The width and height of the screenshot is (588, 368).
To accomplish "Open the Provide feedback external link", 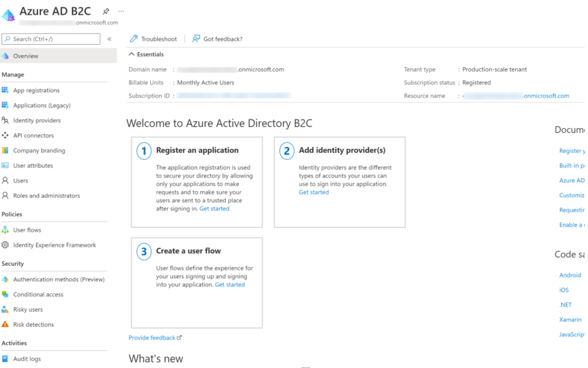I will click(155, 337).
